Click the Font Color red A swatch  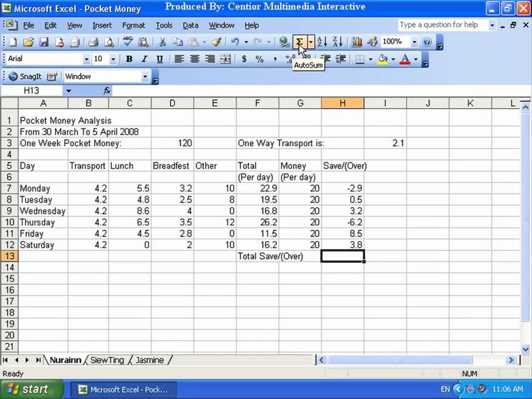[x=405, y=59]
